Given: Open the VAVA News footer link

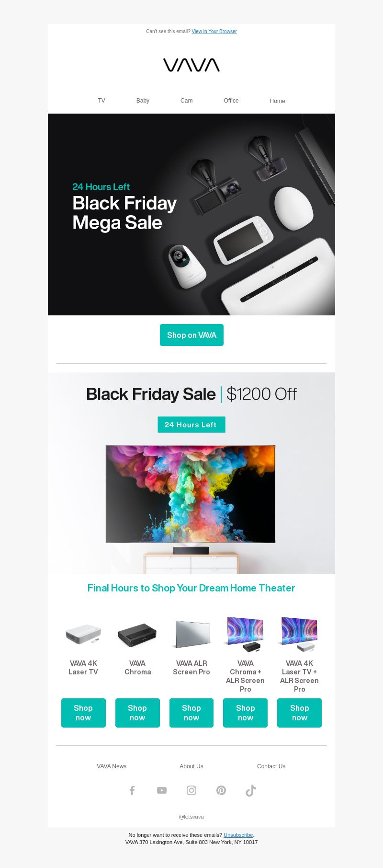Looking at the screenshot, I should click(x=112, y=766).
